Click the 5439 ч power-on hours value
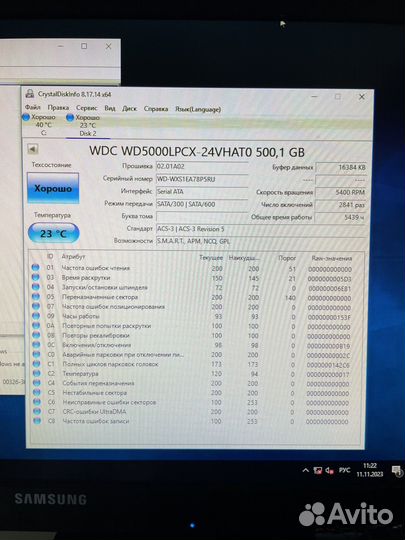The height and width of the screenshot is (540, 405). tap(341, 217)
